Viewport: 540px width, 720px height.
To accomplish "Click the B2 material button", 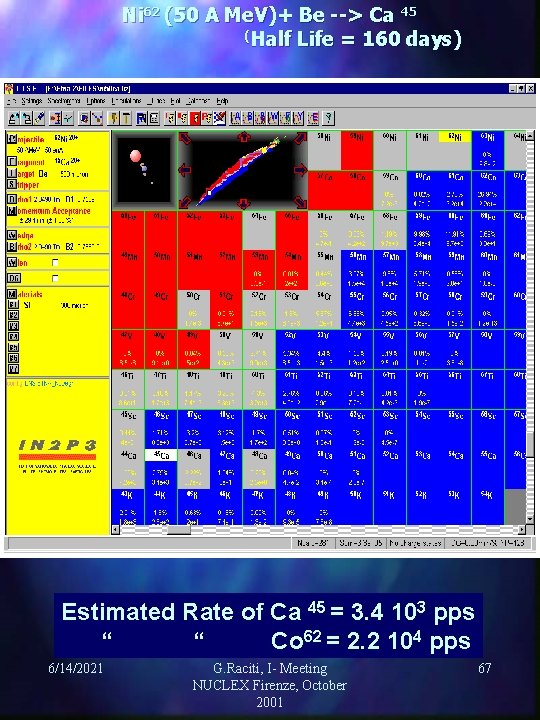I will [x=13, y=315].
